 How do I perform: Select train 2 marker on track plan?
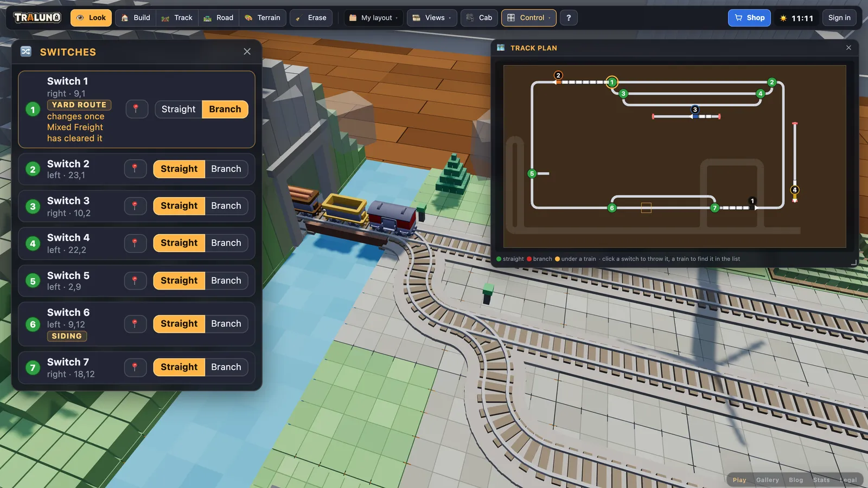558,75
